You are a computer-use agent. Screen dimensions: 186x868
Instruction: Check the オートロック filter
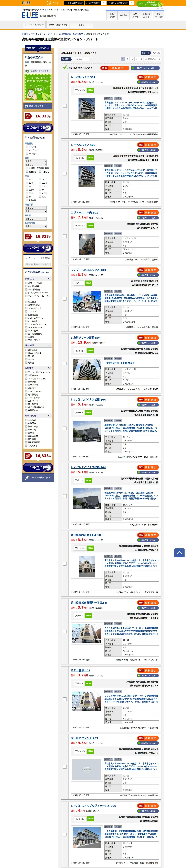26,398
